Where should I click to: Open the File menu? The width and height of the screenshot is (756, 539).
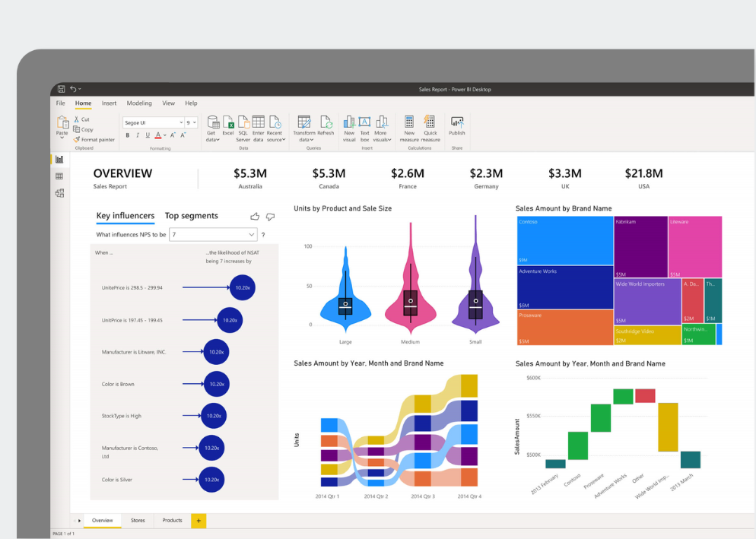pos(60,103)
